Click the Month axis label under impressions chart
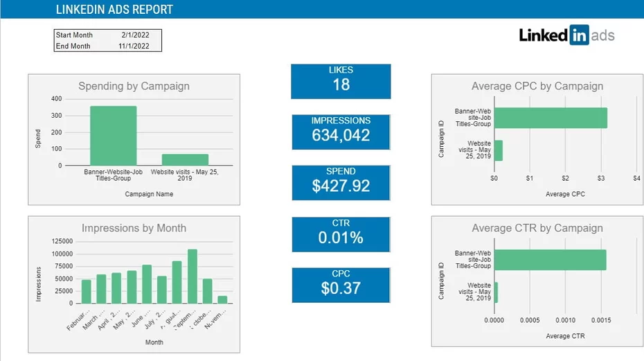644x361 pixels. [154, 342]
